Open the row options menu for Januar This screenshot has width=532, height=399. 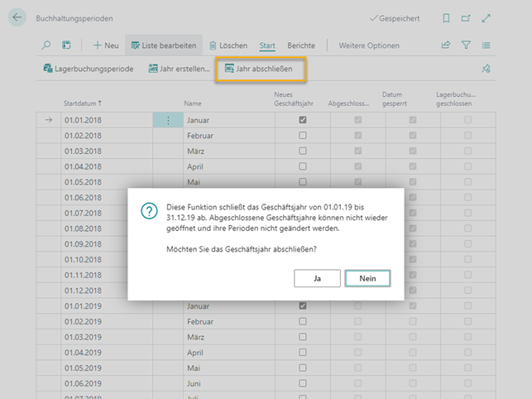168,120
